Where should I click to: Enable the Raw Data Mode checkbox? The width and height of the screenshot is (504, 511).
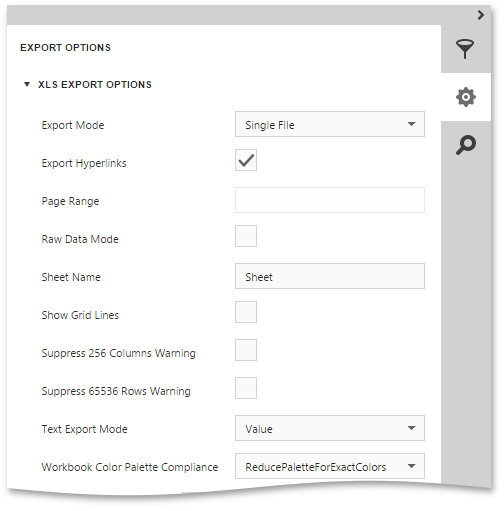246,236
